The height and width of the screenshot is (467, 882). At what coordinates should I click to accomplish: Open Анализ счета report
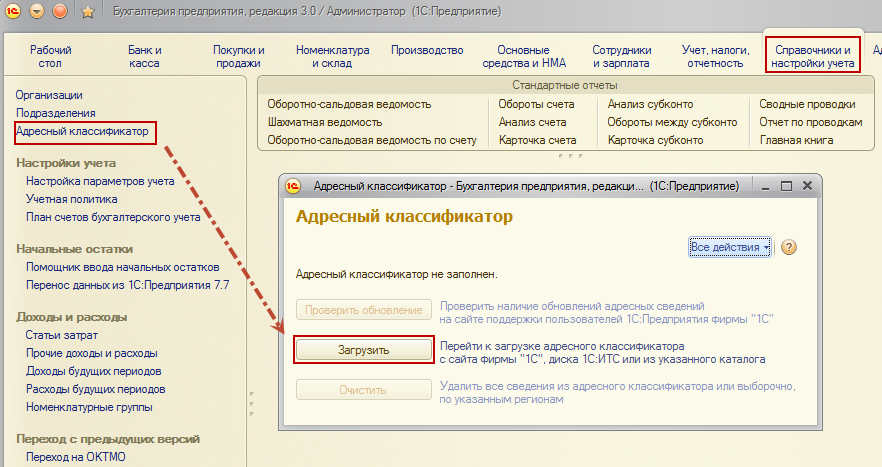pos(532,122)
